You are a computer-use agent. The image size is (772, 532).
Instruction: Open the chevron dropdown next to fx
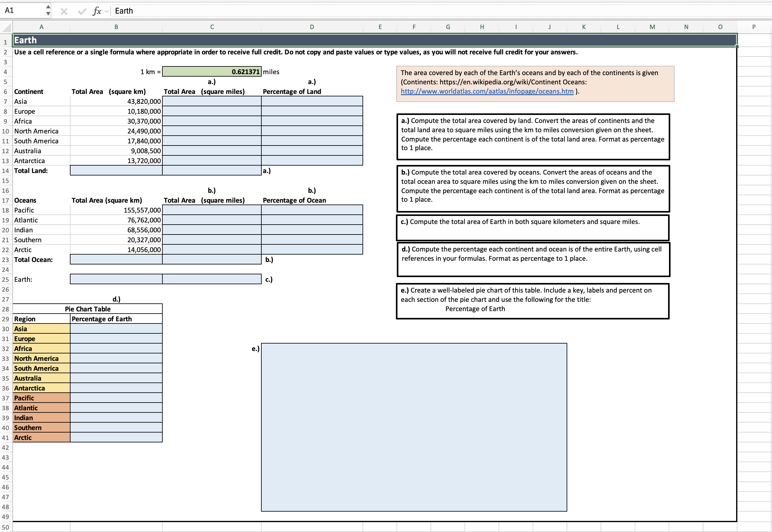[106, 11]
